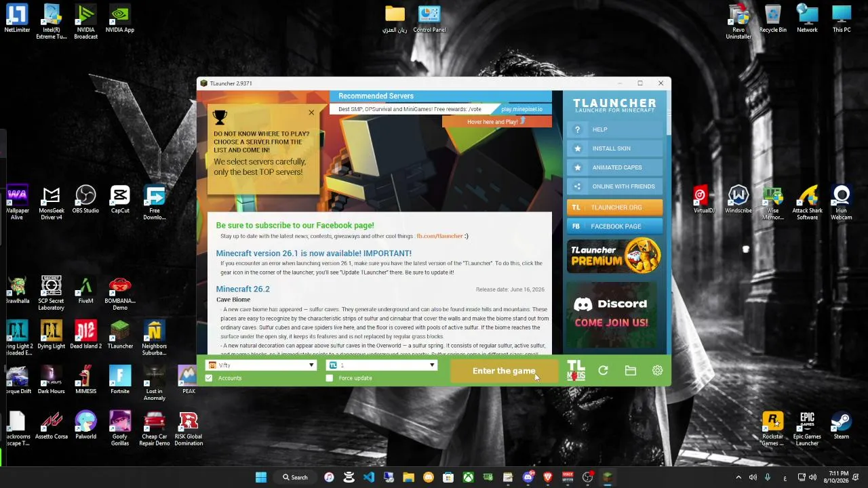Select the PEAK desktop icon
868x488 pixels.
click(x=189, y=380)
